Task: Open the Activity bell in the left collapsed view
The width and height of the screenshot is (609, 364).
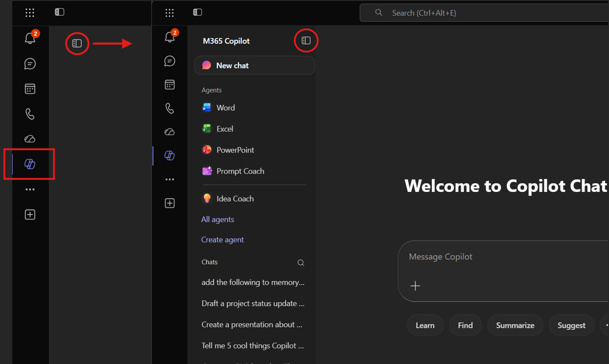Action: click(x=30, y=38)
